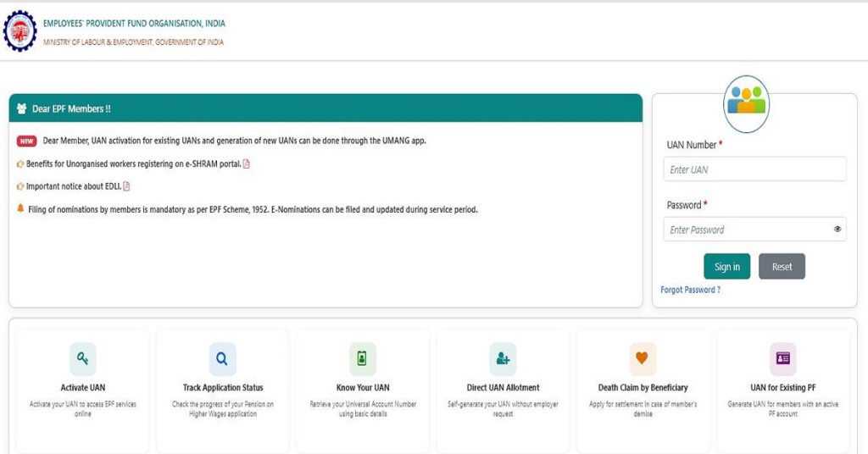Click the EPFO logo emblem
This screenshot has height=454, width=868.
click(x=20, y=31)
